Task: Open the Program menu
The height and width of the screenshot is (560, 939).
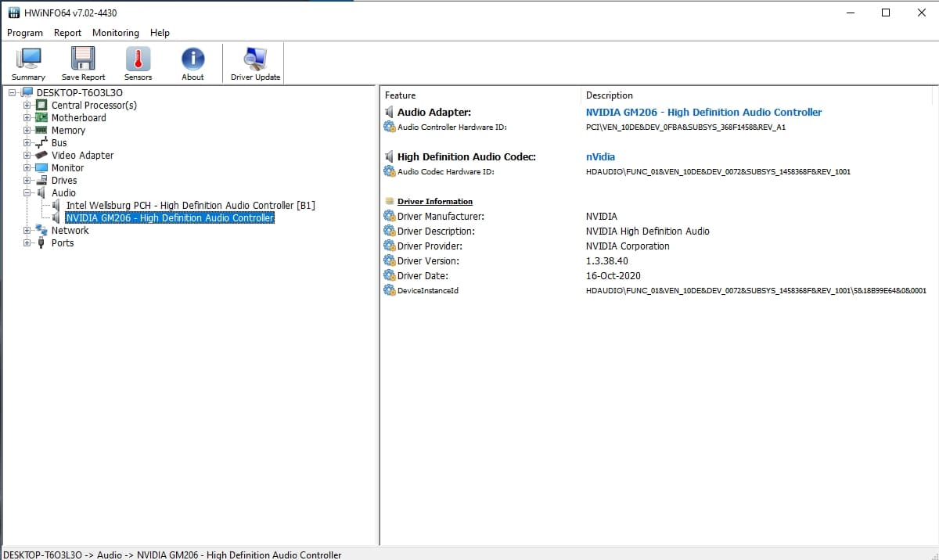Action: point(25,33)
